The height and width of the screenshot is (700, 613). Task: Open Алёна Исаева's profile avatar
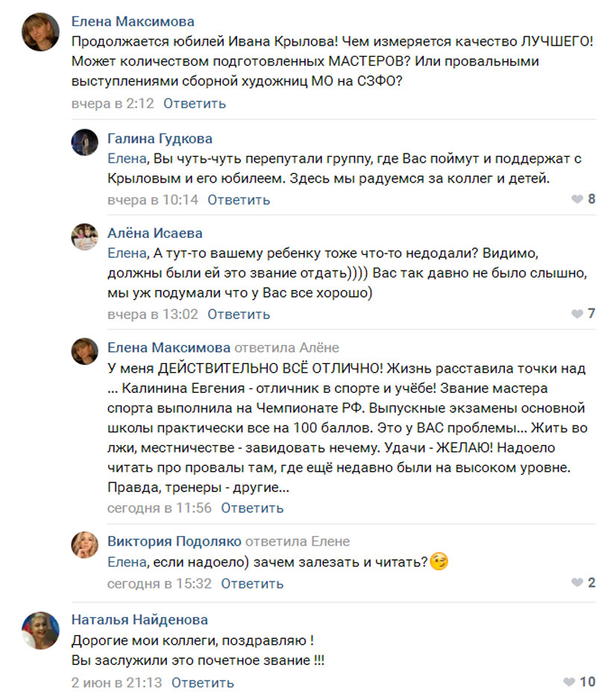click(85, 236)
